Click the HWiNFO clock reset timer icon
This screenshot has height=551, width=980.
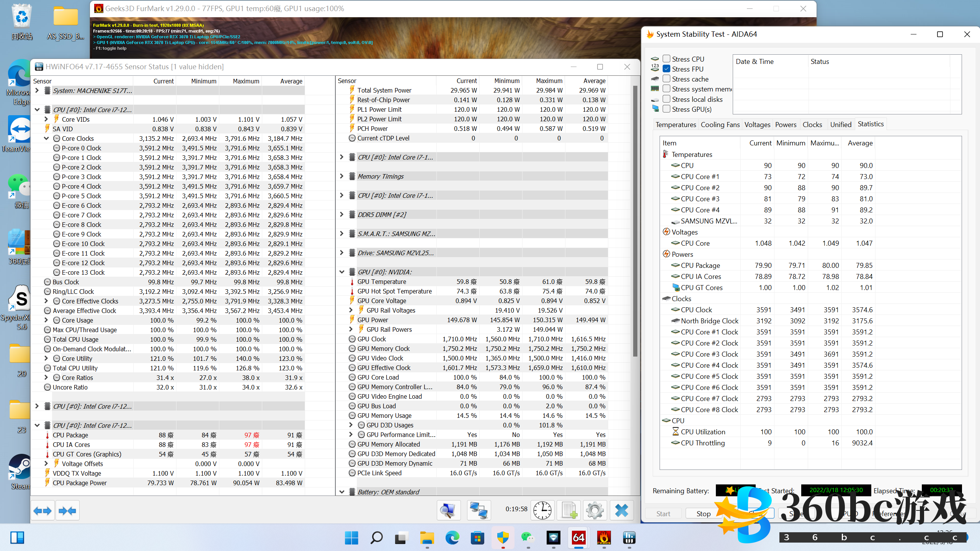pyautogui.click(x=542, y=510)
